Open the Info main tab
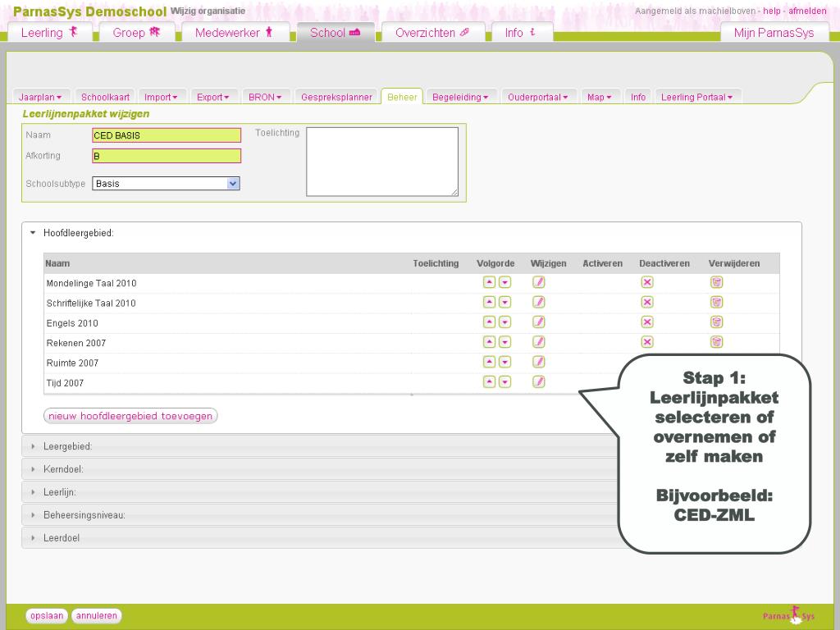The width and height of the screenshot is (840, 630). pos(521,32)
